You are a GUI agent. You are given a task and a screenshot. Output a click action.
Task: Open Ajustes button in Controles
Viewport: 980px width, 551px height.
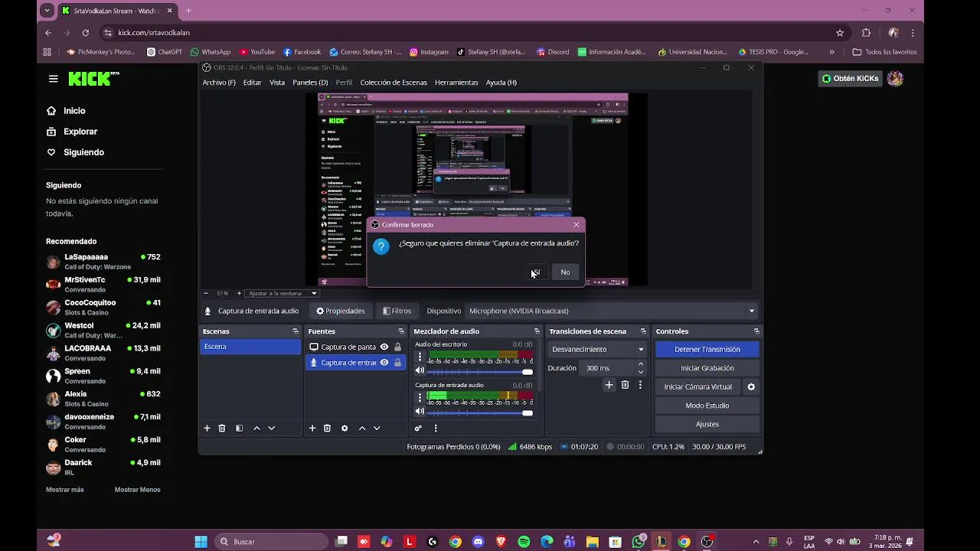tap(707, 424)
